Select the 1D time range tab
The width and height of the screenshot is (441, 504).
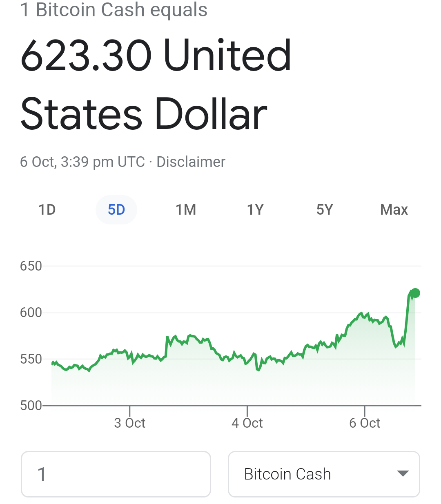[x=47, y=210]
